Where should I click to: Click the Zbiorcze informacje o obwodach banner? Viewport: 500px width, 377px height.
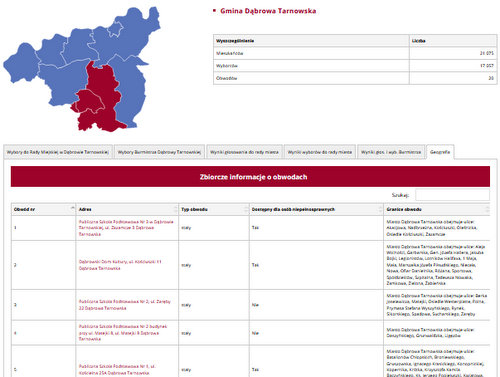pyautogui.click(x=250, y=177)
